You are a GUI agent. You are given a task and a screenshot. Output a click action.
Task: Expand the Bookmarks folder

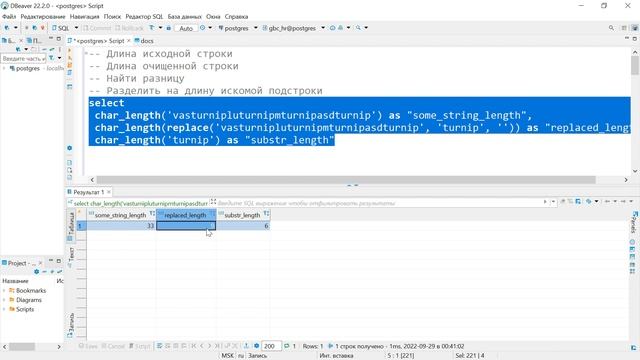tap(4, 291)
